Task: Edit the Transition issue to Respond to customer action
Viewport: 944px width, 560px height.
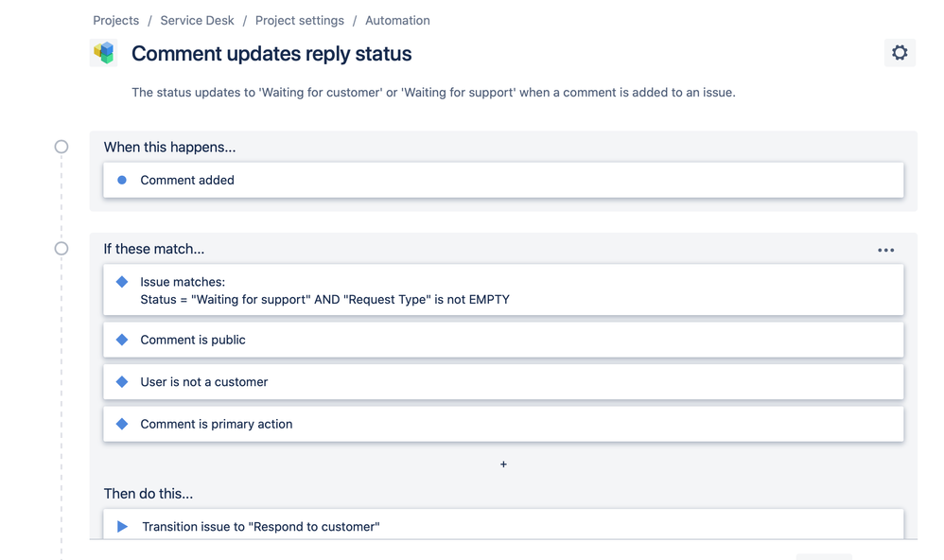Action: pyautogui.click(x=503, y=524)
